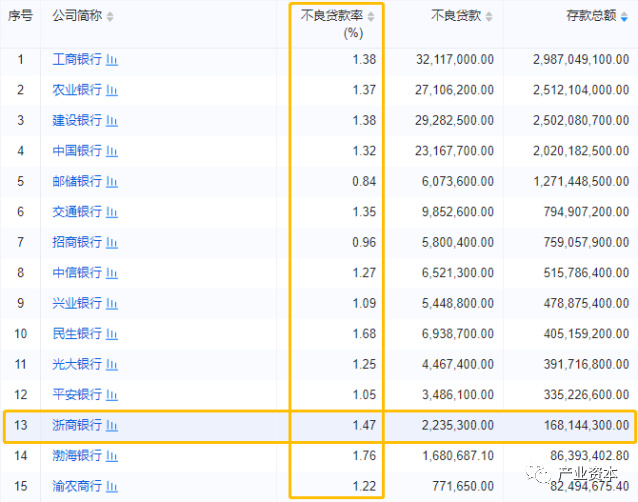Image resolution: width=638 pixels, height=502 pixels.
Task: Open the 民生银行 company link
Action: tap(77, 334)
